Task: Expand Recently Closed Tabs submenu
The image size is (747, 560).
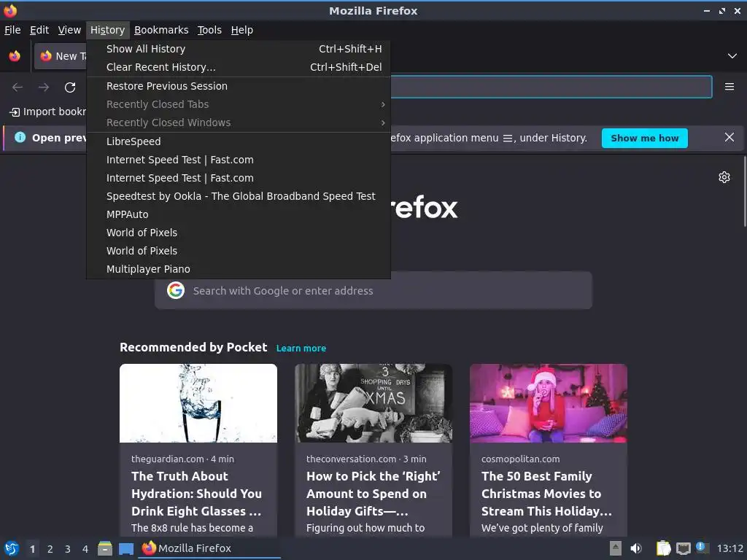Action: pos(239,104)
